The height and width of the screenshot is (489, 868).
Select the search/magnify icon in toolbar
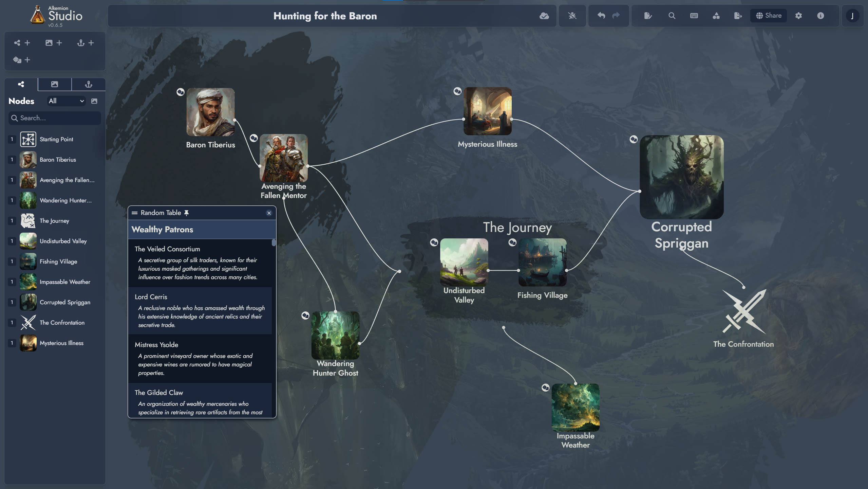pos(671,16)
